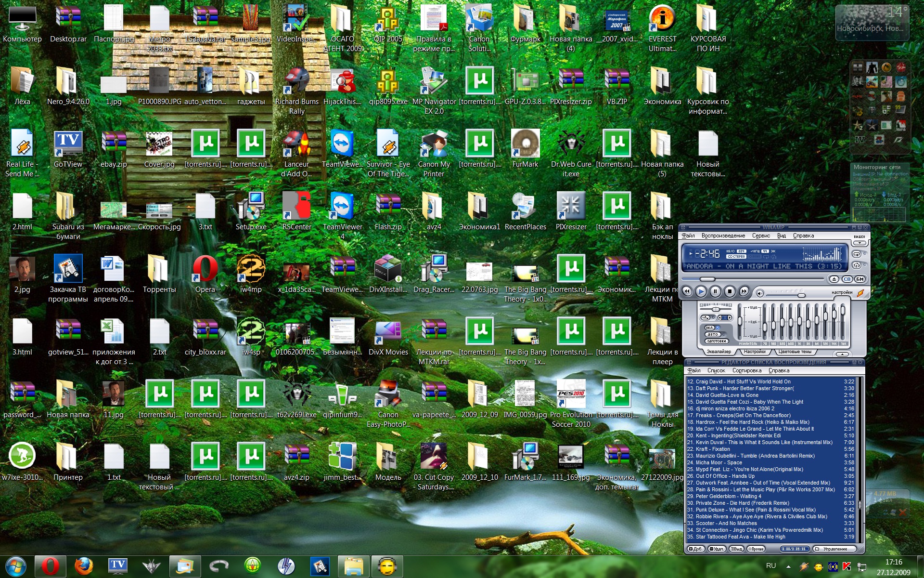This screenshot has height=578, width=924.
Task: Click Winamp play button
Action: click(701, 291)
